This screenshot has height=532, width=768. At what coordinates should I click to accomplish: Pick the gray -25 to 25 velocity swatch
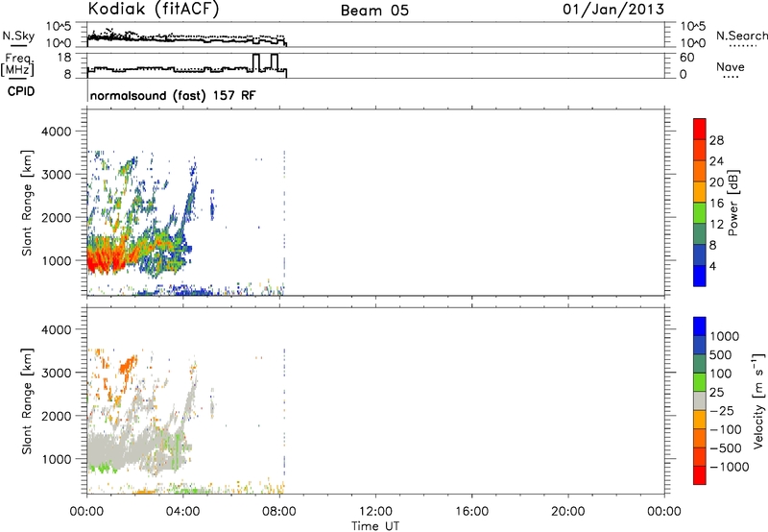pos(700,401)
